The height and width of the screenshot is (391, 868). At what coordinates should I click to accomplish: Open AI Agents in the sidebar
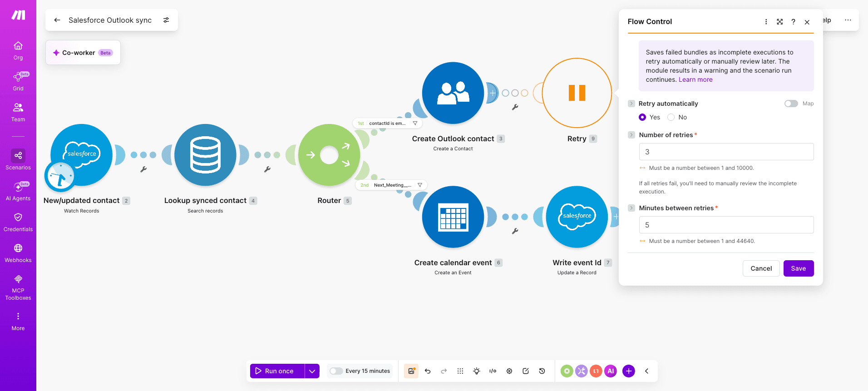tap(18, 192)
